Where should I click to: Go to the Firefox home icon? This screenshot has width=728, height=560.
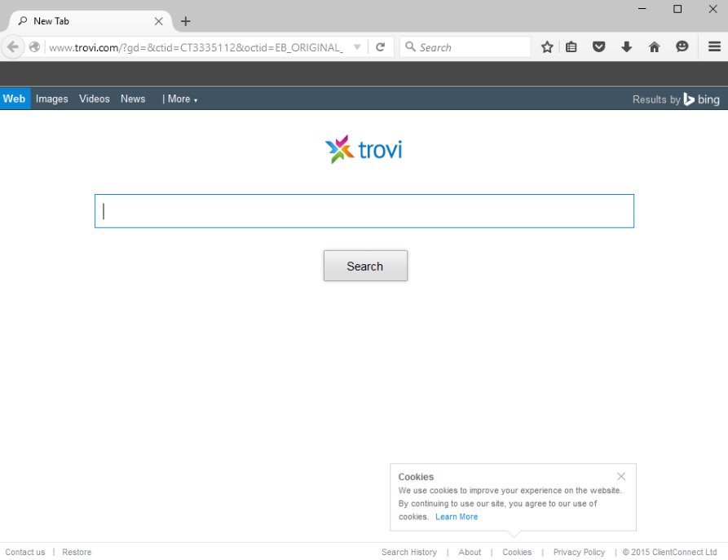tap(654, 47)
